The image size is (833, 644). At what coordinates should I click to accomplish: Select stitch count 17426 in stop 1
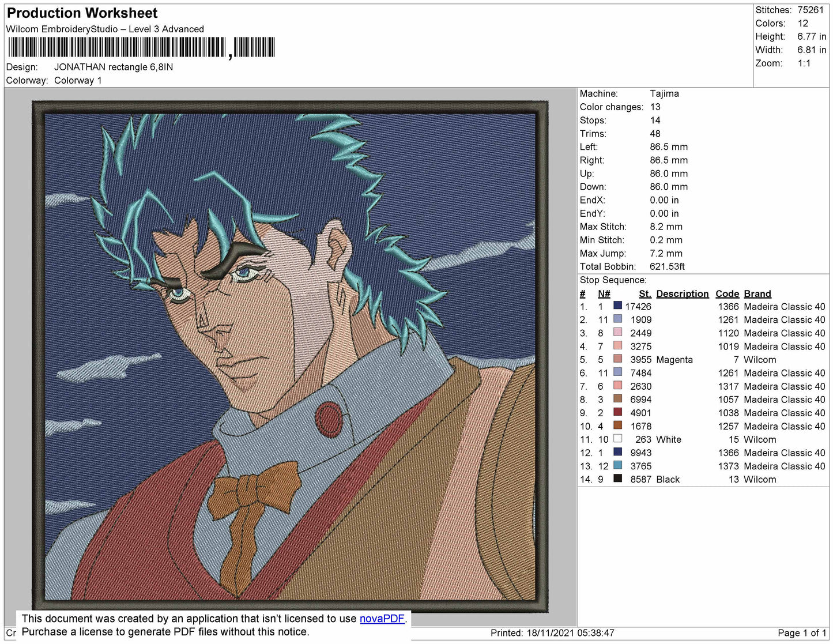click(x=638, y=306)
